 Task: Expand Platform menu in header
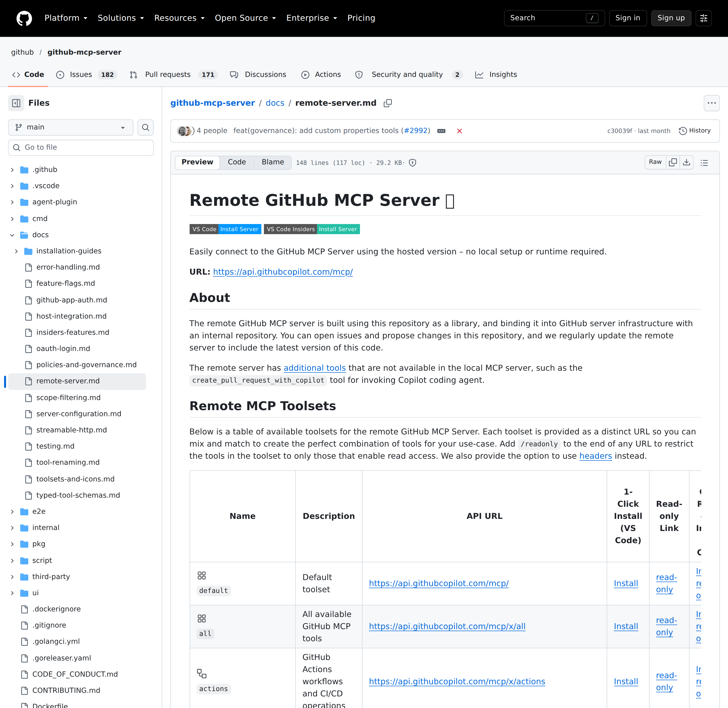point(66,18)
